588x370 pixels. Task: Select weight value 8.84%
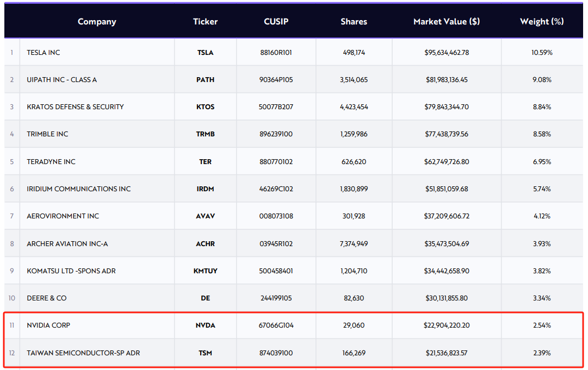tap(542, 106)
